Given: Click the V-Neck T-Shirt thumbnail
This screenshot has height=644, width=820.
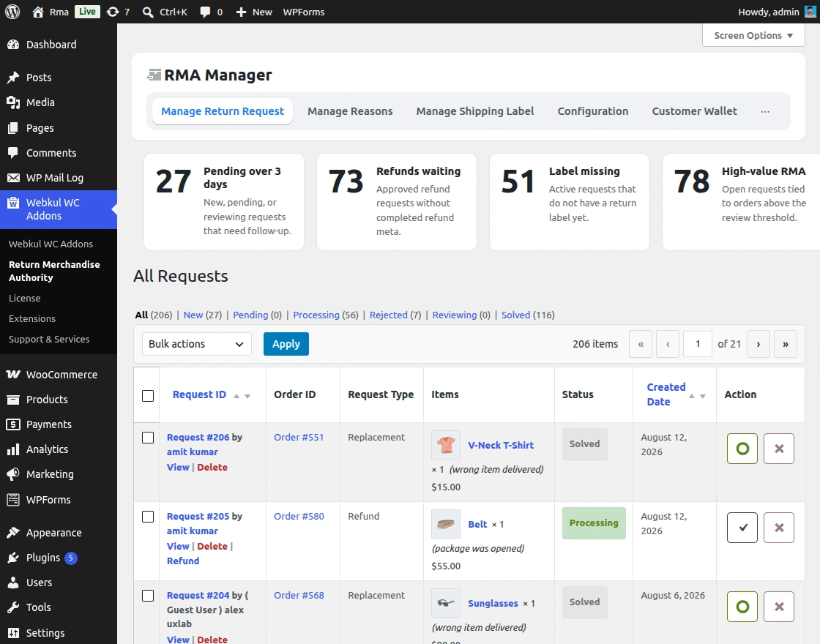Looking at the screenshot, I should pos(446,445).
